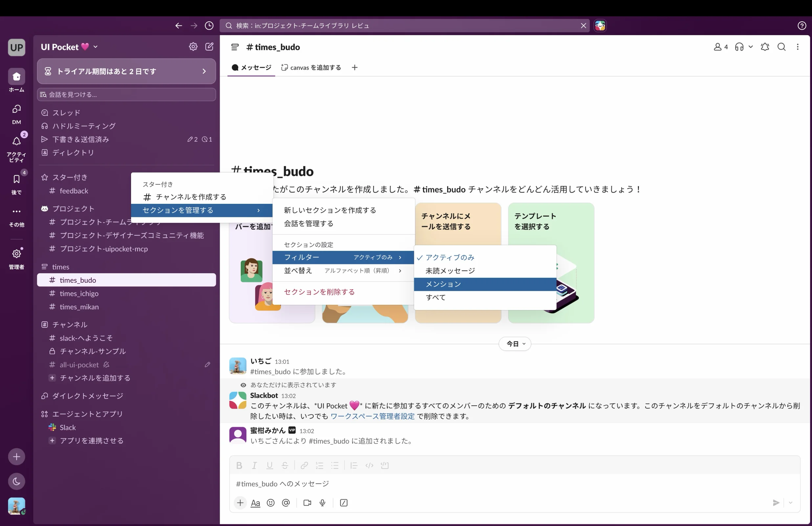Viewport: 812px width, 526px height.
Task: Toggle italic formatting in composer
Action: tap(254, 465)
